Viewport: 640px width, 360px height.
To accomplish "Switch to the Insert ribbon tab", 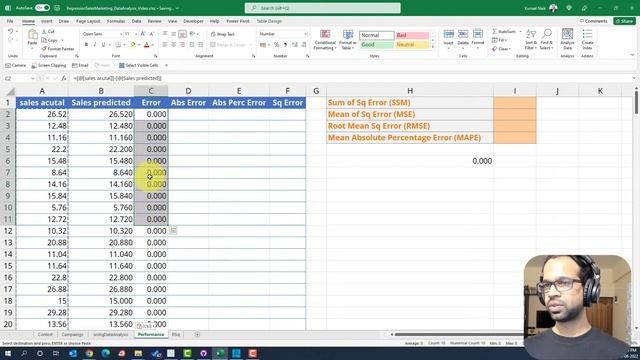I will [x=47, y=21].
